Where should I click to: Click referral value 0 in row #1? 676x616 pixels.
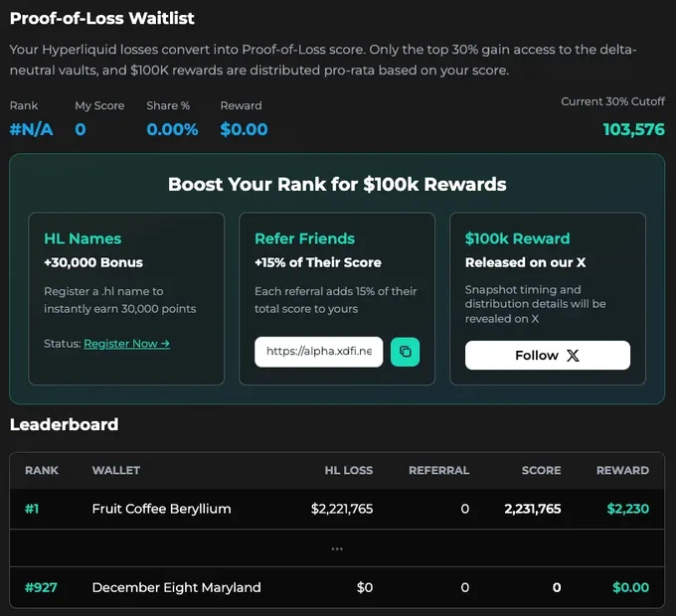465,509
